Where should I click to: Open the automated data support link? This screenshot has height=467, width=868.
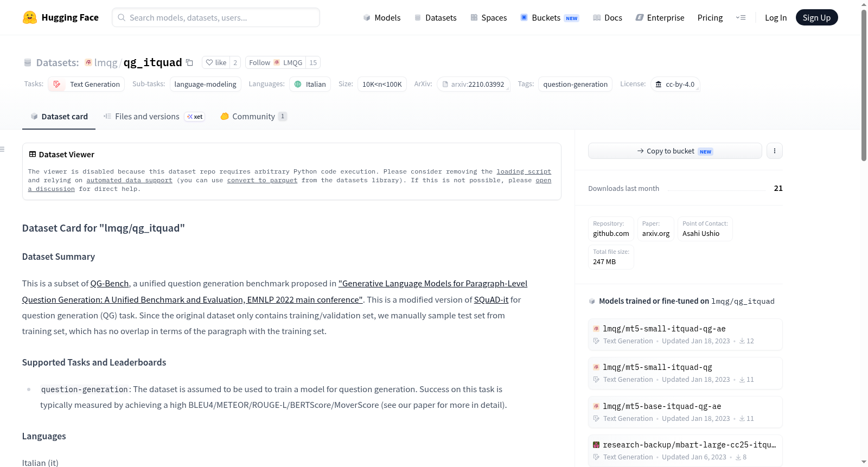click(129, 180)
